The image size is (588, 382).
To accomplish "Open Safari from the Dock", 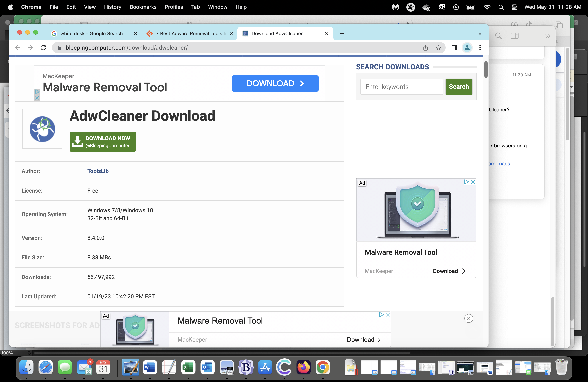I will pos(45,367).
